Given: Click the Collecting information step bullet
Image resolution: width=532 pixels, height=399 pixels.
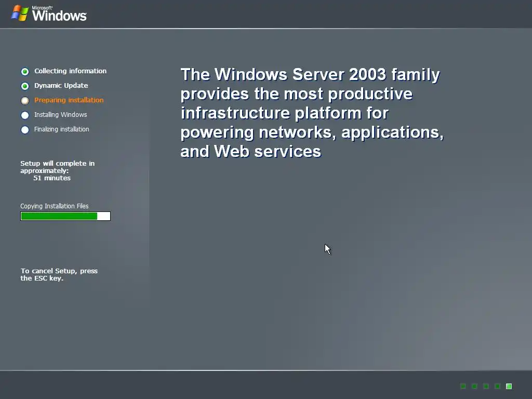Looking at the screenshot, I should (25, 72).
